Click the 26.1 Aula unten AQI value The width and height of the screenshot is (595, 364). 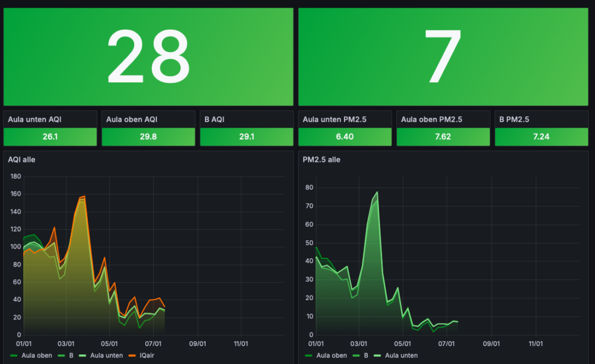50,137
